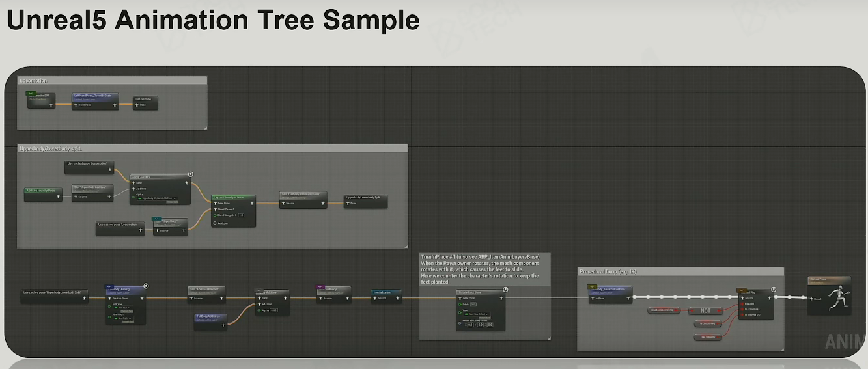Image resolution: width=868 pixels, height=369 pixels.
Task: Select the Is Crouching variable node
Action: [708, 323]
